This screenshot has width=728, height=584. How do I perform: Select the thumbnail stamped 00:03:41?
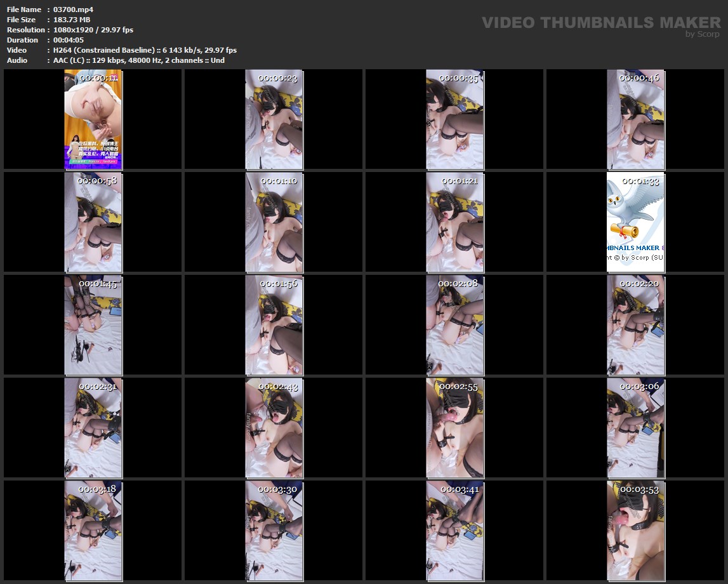click(x=455, y=531)
